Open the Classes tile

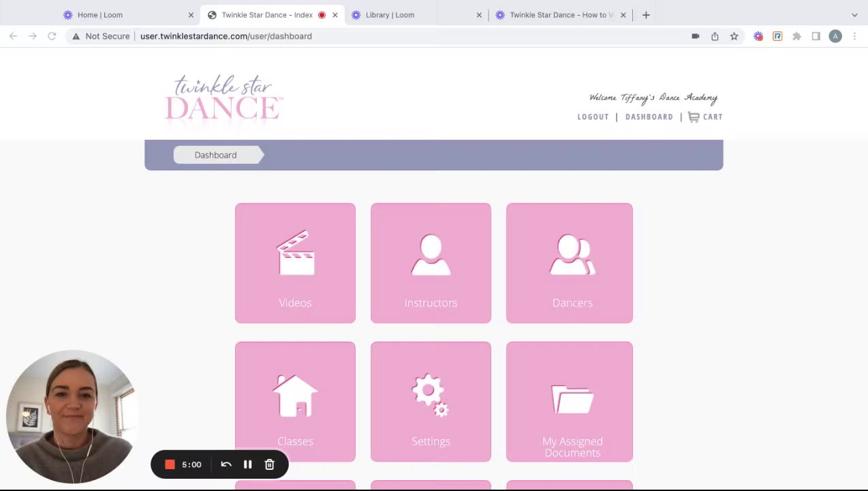pyautogui.click(x=295, y=402)
